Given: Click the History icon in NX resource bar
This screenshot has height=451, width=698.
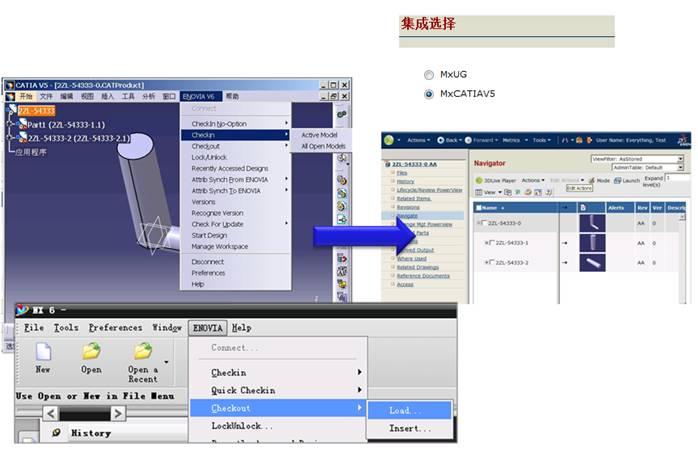Looking at the screenshot, I should [x=57, y=432].
